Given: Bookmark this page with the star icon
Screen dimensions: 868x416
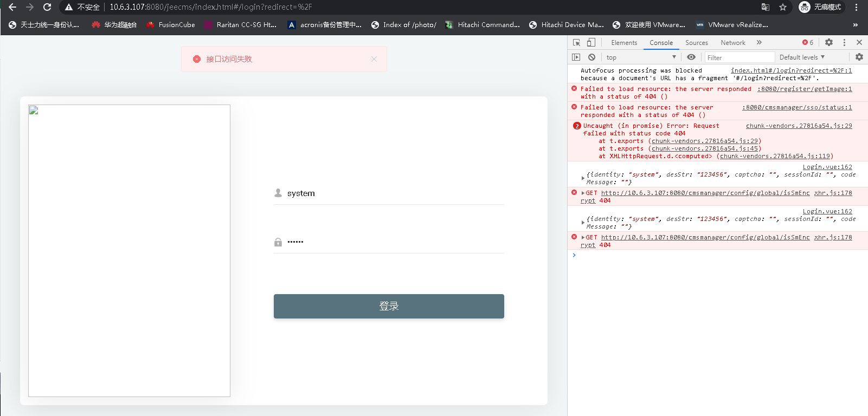Looking at the screenshot, I should (x=783, y=7).
